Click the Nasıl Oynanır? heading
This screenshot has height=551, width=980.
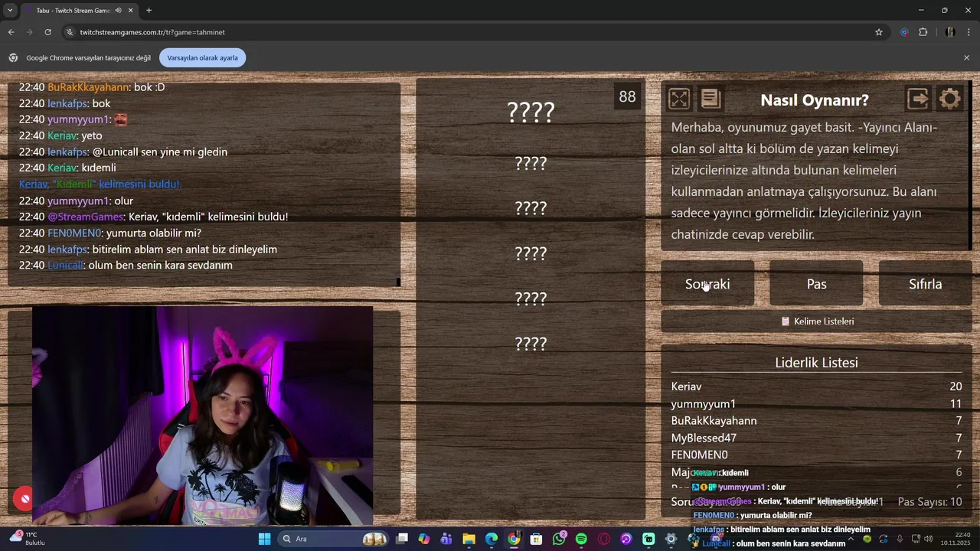click(815, 100)
